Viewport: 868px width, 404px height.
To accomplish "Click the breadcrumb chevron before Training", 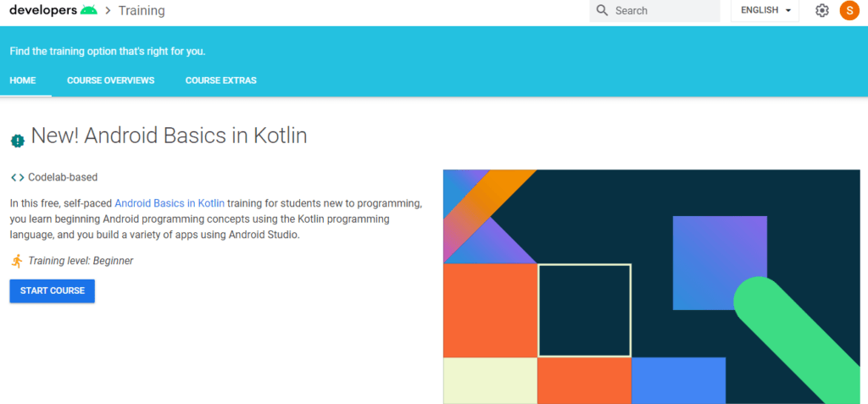I will tap(108, 11).
